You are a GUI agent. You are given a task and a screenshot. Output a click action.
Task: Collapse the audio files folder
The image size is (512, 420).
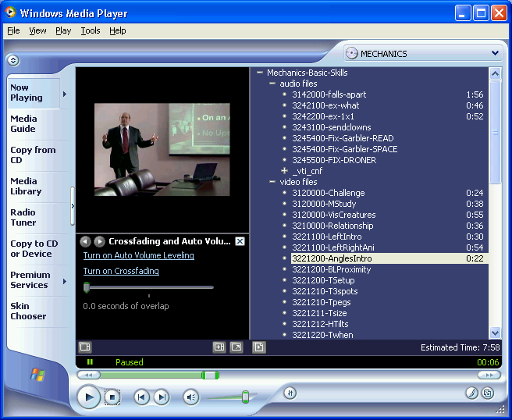(272, 84)
